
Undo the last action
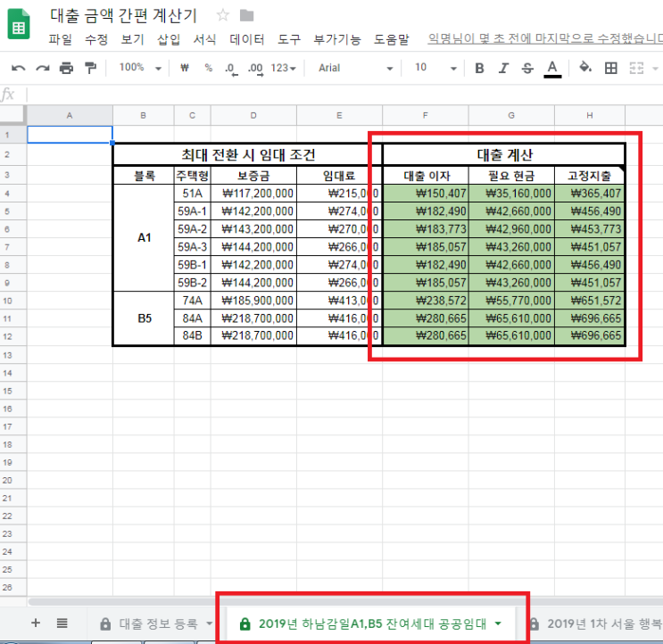18,68
